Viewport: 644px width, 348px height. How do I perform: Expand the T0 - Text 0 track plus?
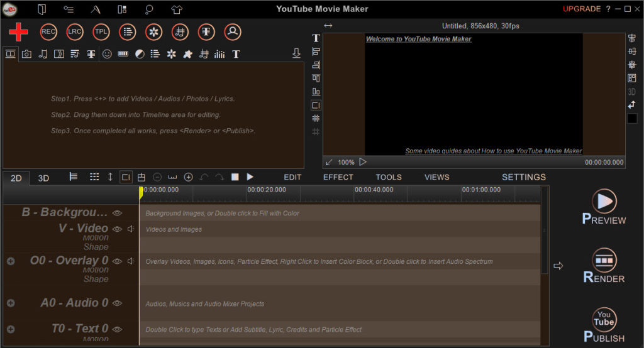click(11, 329)
